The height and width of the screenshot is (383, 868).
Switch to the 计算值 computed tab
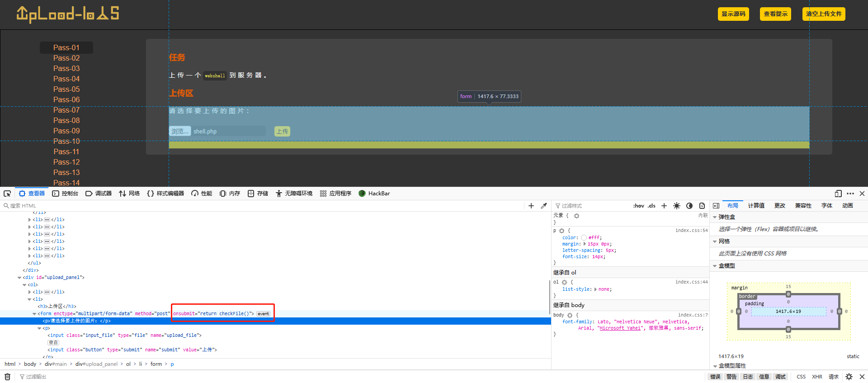[756, 206]
